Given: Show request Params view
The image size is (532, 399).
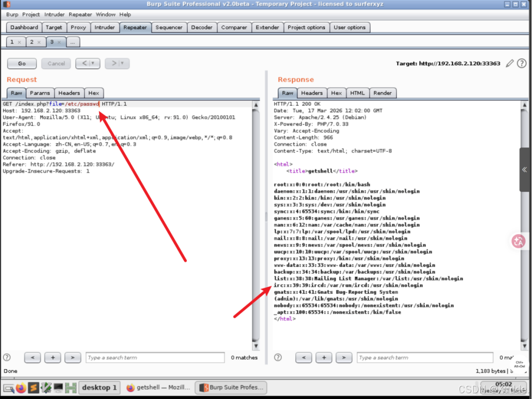Looking at the screenshot, I should click(40, 93).
